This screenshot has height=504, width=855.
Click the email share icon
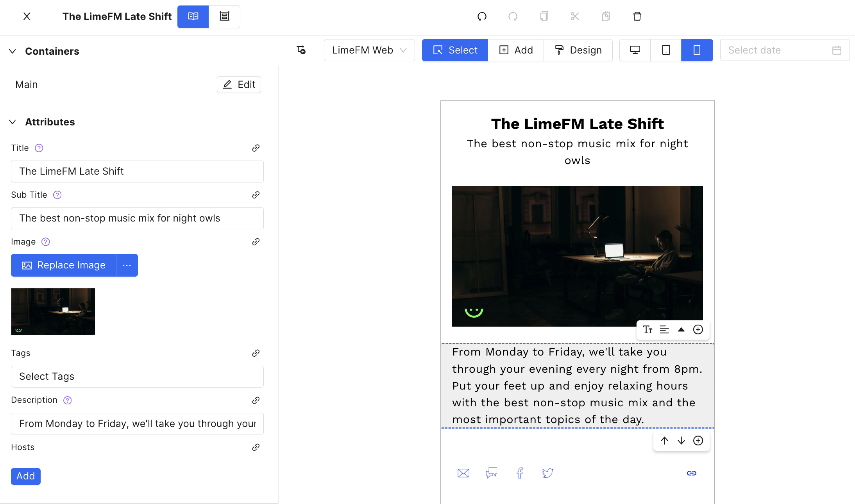tap(463, 473)
